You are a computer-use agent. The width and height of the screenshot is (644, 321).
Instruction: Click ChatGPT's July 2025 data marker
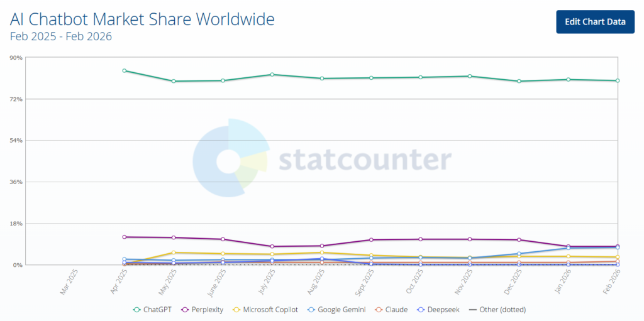coord(272,74)
